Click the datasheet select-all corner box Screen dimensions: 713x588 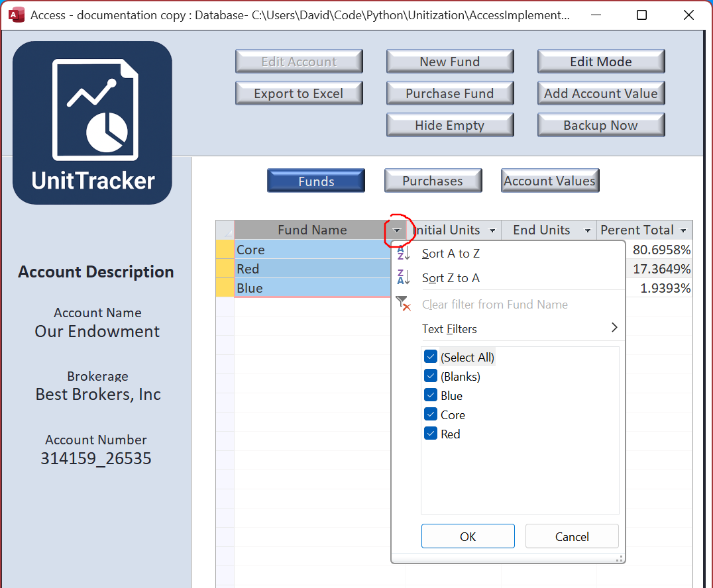coord(225,230)
